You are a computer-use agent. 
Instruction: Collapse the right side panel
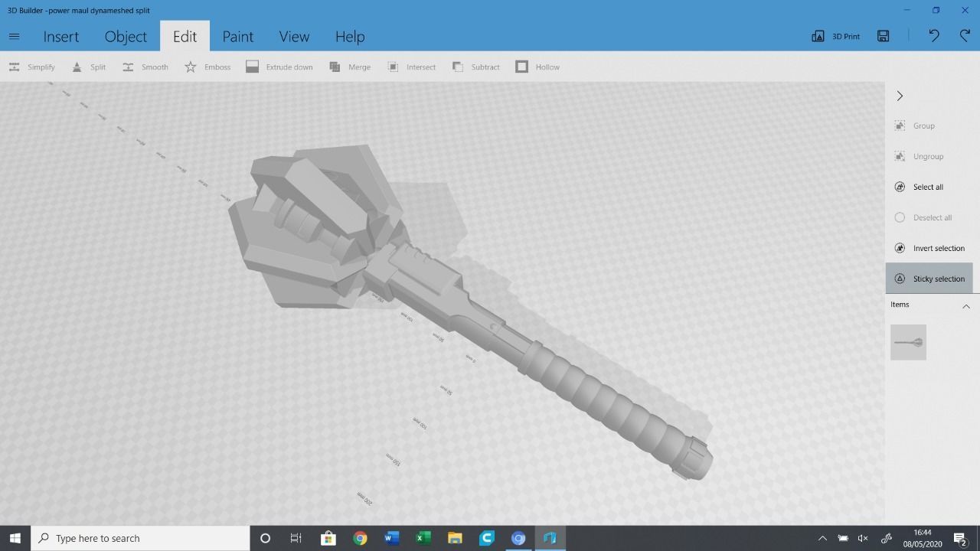pyautogui.click(x=900, y=96)
